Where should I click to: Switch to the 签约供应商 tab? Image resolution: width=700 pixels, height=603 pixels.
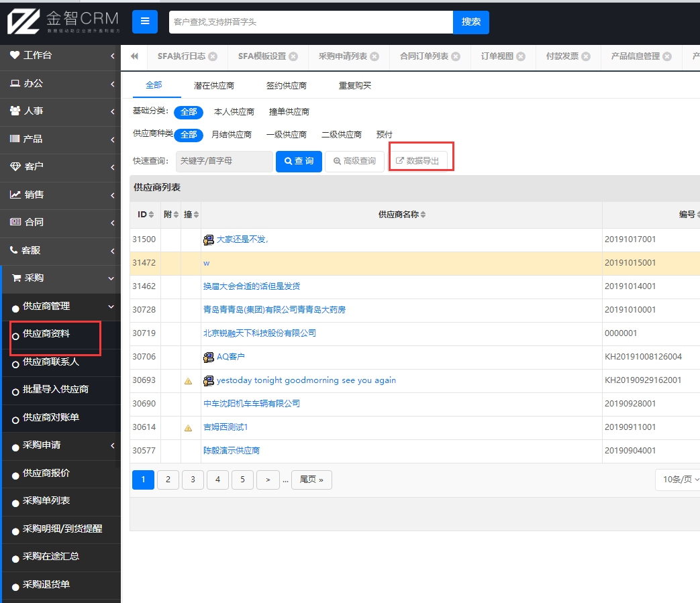286,86
